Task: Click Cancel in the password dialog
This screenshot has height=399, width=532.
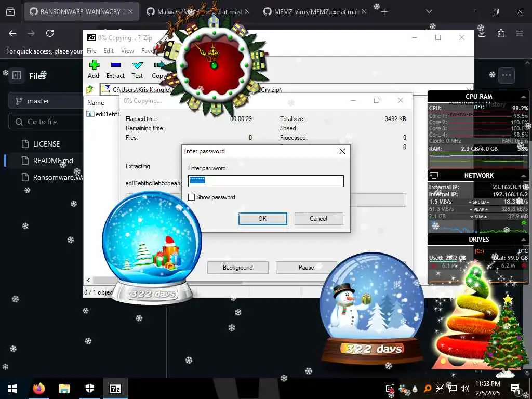Action: (318, 219)
